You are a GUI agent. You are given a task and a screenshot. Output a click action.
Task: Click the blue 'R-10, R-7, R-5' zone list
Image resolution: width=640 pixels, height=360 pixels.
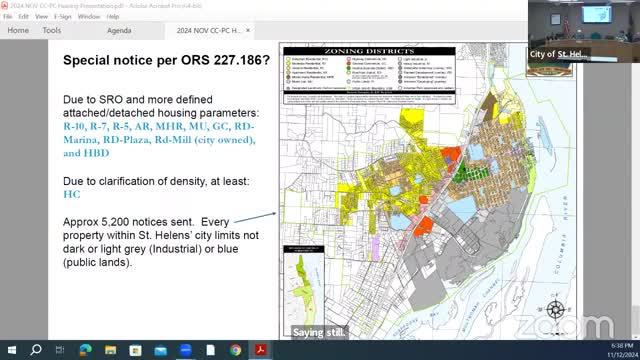tap(159, 140)
